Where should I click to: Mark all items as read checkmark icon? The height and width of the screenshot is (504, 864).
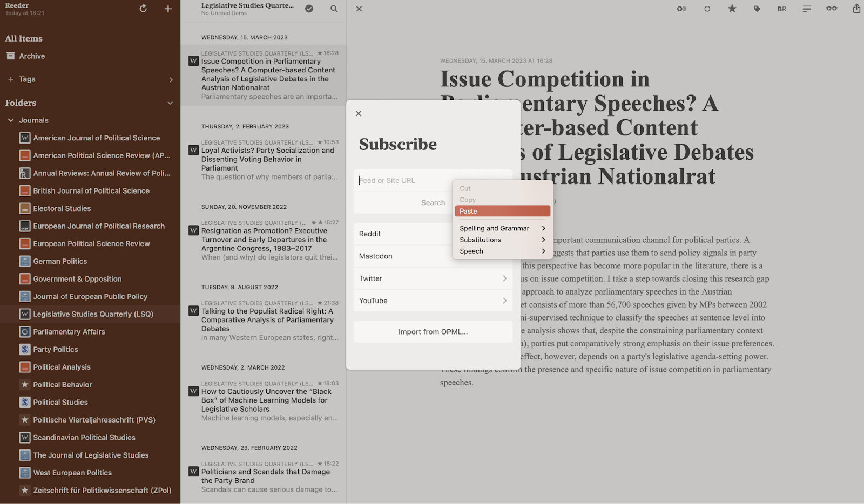pos(309,9)
